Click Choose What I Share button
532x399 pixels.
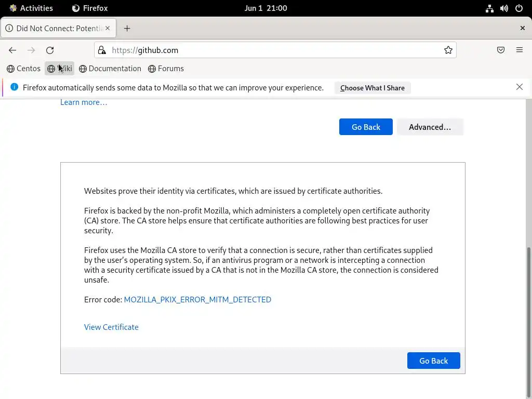[372, 88]
